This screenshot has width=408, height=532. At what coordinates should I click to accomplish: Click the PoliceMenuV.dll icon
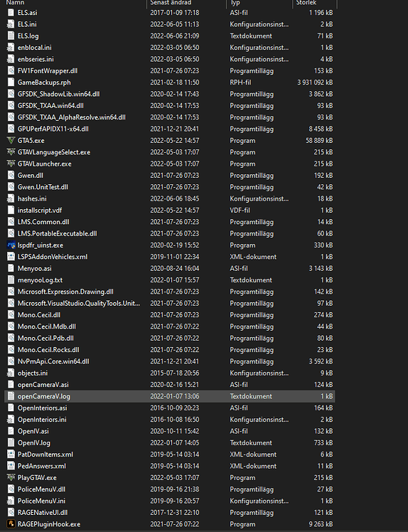pyautogui.click(x=11, y=489)
